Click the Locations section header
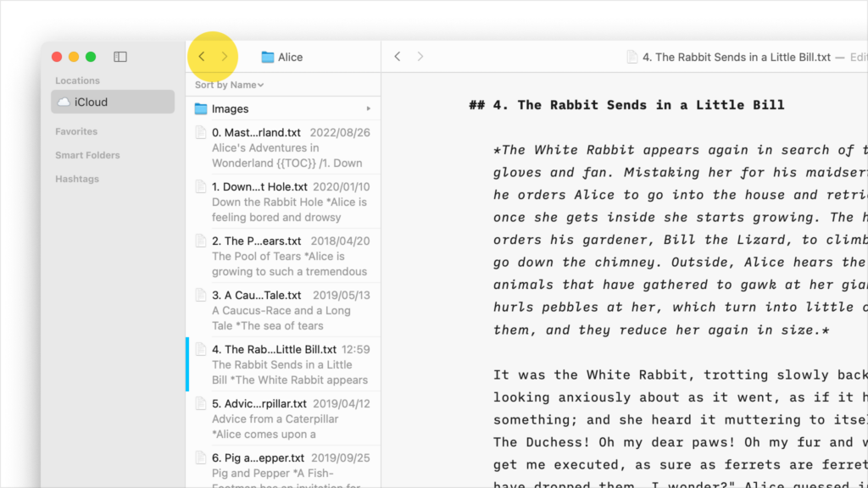 [x=77, y=80]
